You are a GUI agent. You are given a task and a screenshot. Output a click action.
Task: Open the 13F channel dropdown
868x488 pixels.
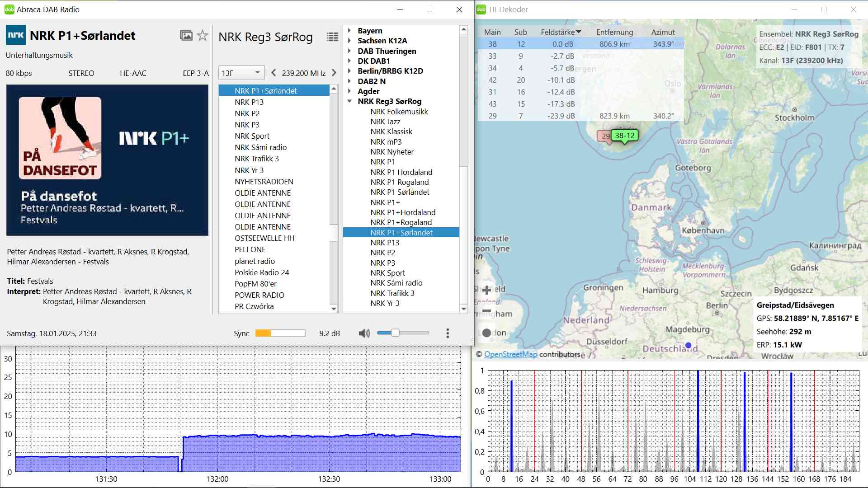point(241,73)
